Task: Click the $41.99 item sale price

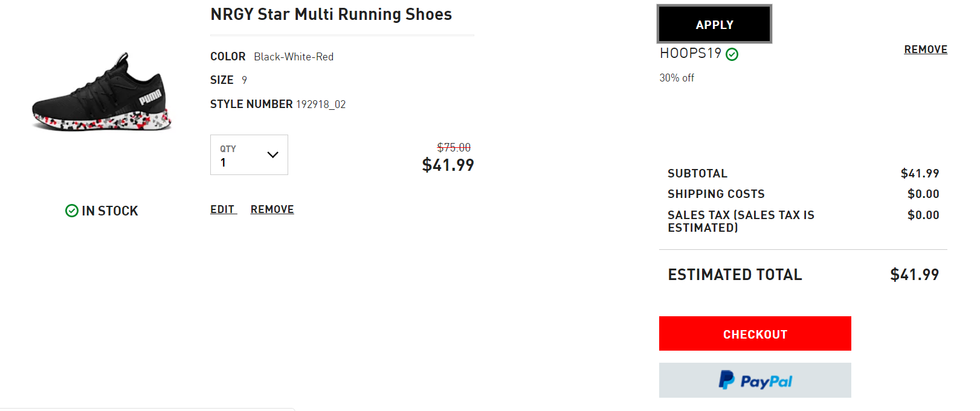Action: coord(448,165)
